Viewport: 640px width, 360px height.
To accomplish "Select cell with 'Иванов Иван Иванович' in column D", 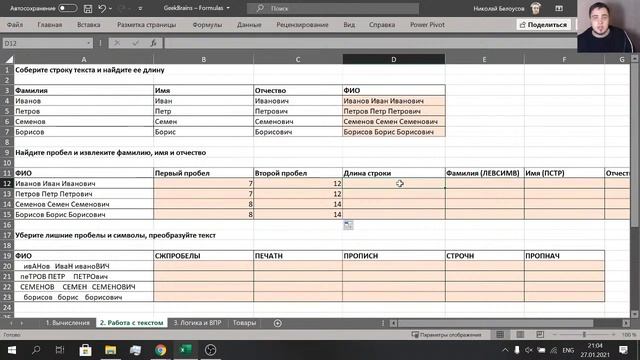I will 393,101.
